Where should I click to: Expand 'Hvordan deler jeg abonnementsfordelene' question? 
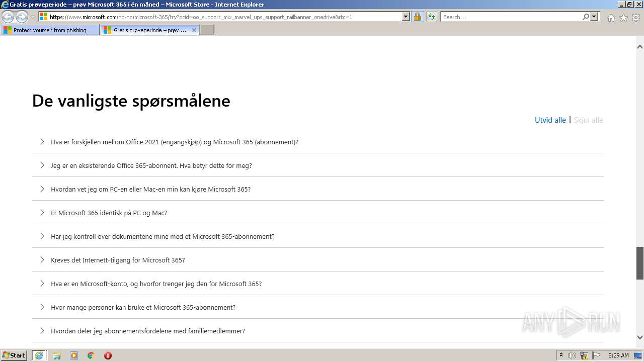318,331
